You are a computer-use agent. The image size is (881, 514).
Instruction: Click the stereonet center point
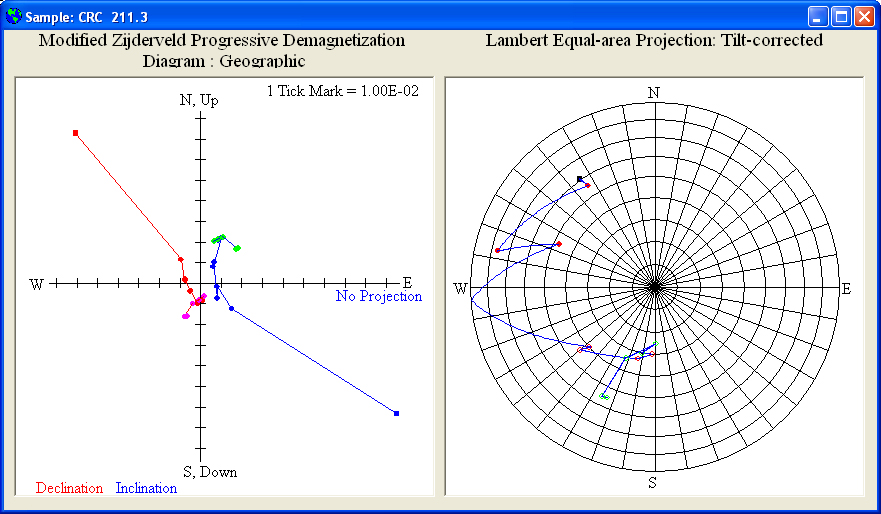655,287
